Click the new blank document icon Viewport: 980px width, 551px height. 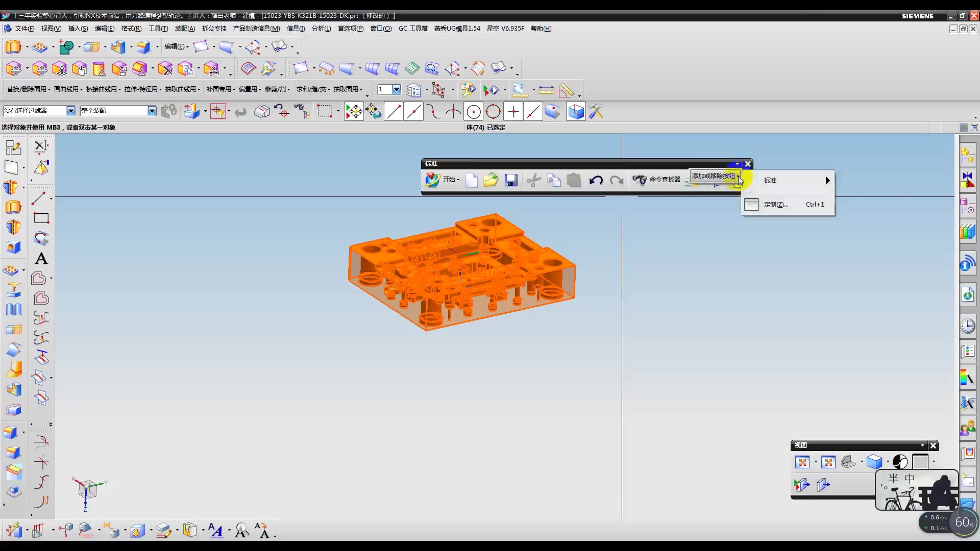coord(471,180)
